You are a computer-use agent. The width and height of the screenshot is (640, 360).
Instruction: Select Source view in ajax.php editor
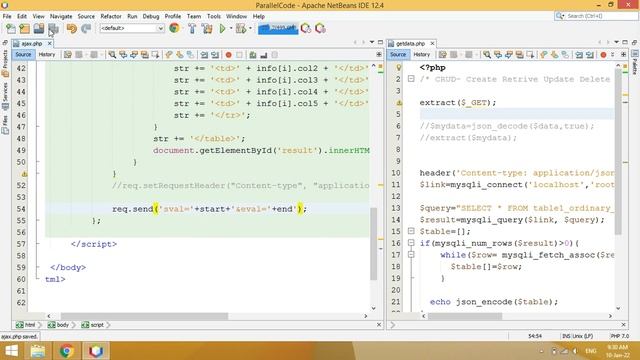point(23,54)
